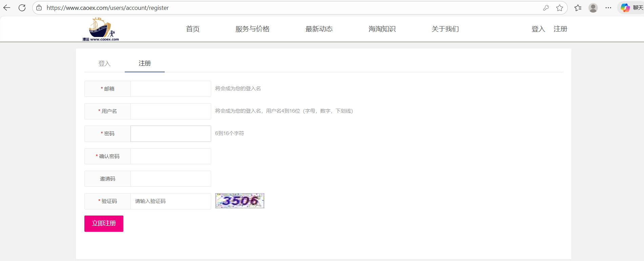Switch to the 登入 tab in form
Image resolution: width=644 pixels, height=261 pixels.
click(x=104, y=63)
